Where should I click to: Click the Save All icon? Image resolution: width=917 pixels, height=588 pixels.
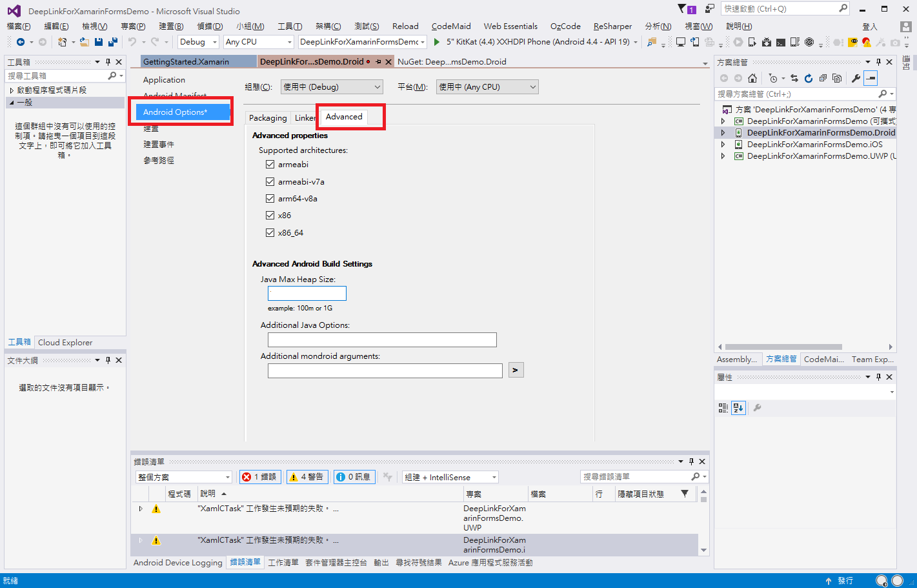click(x=112, y=42)
